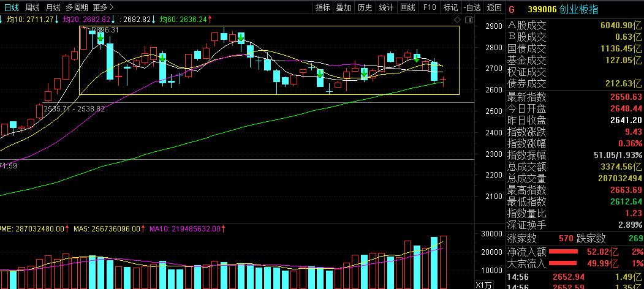Click the 涨家数 570 count

(x=566, y=239)
